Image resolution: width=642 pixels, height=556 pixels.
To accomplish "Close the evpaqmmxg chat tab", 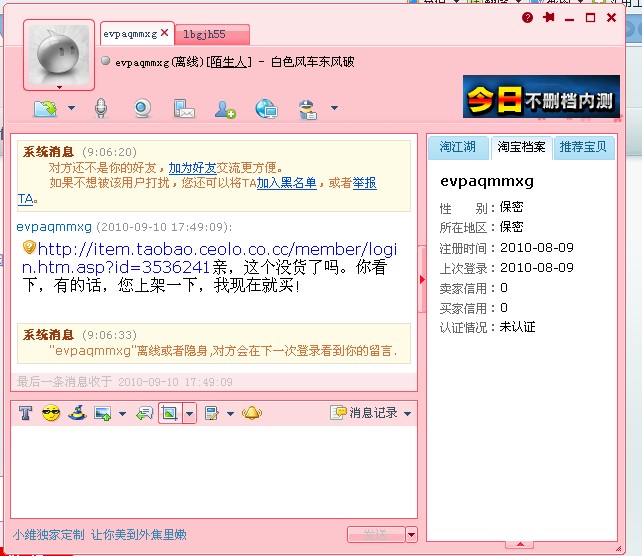I will point(165,33).
